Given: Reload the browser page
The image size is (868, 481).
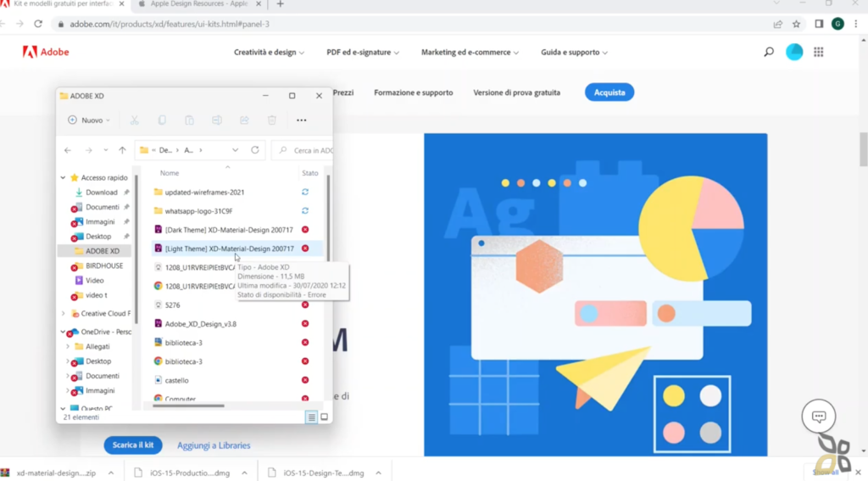Looking at the screenshot, I should coord(38,24).
